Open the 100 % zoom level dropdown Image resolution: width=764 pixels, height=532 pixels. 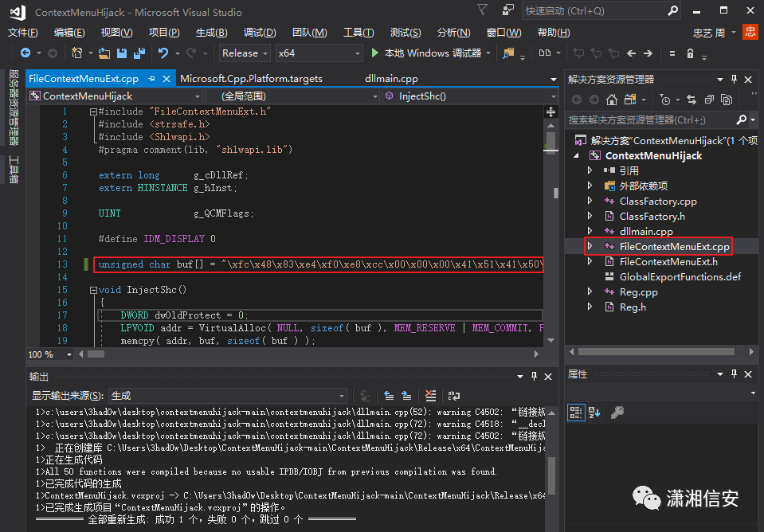(x=49, y=354)
